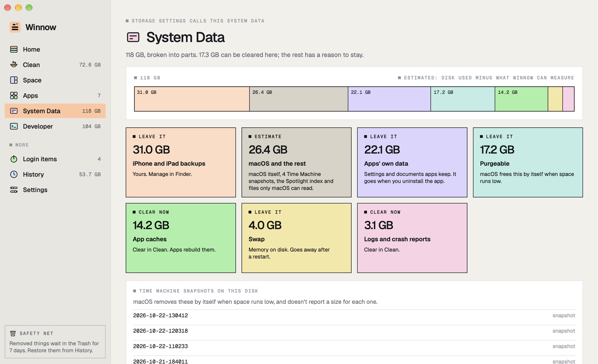Click the Apps count badge 7
598x364 pixels.
coord(99,96)
